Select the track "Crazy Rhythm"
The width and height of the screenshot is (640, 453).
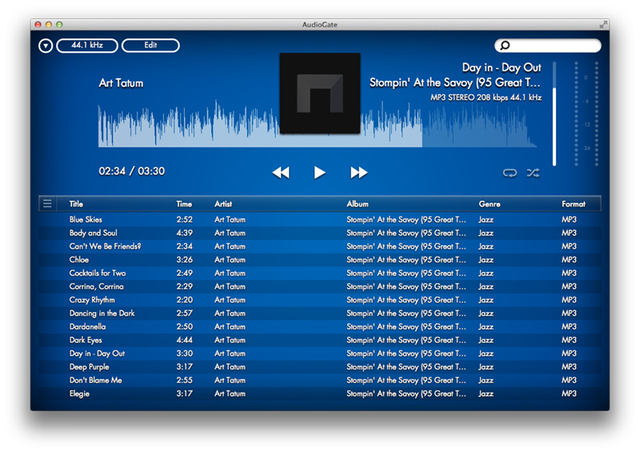coord(320,300)
